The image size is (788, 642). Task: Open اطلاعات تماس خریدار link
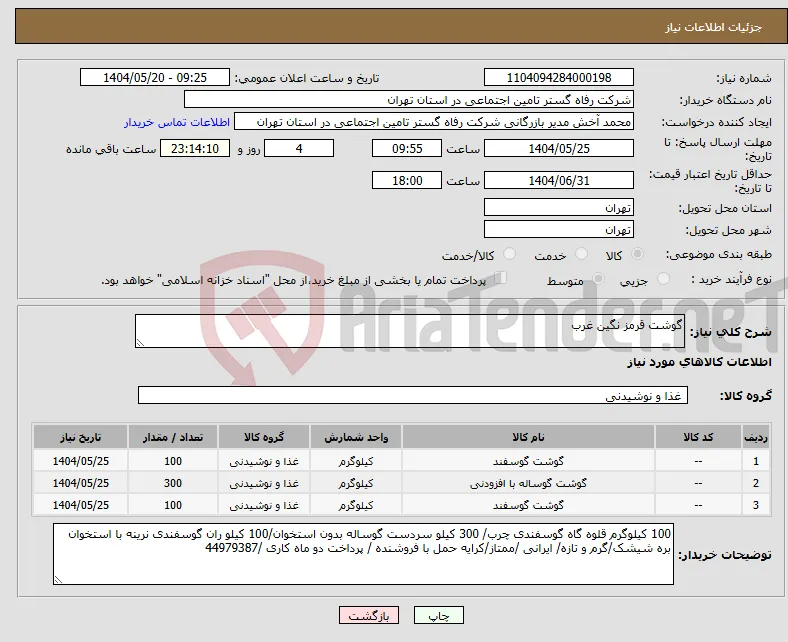177,122
